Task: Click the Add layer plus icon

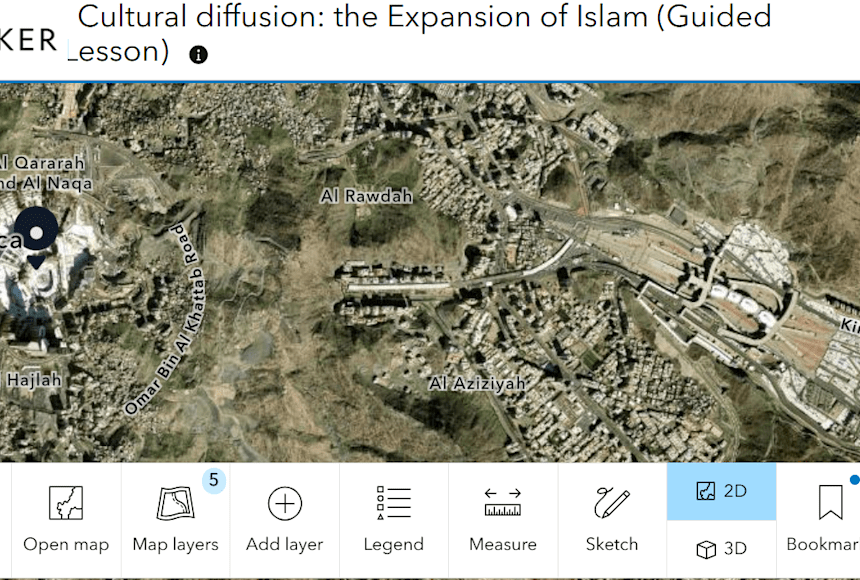Action: pos(285,503)
